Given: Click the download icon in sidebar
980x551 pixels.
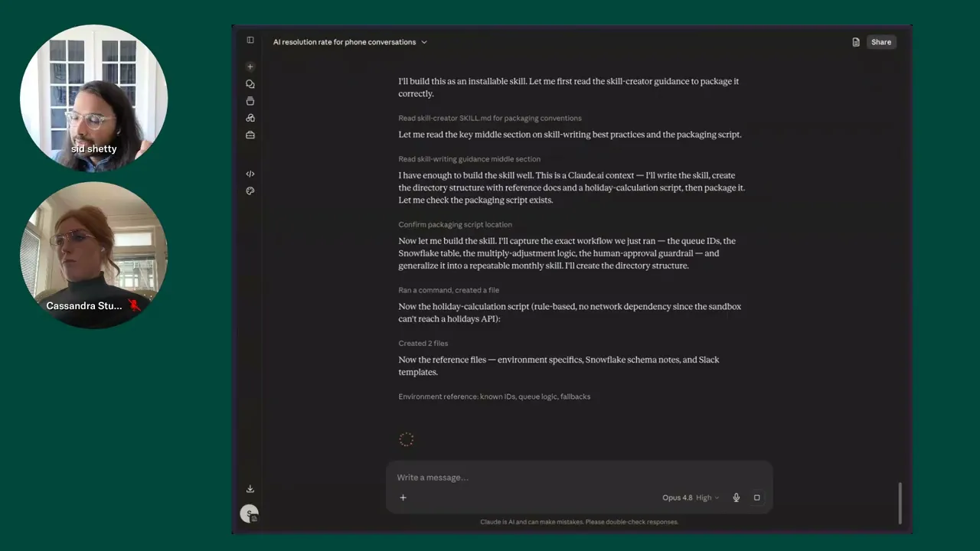Looking at the screenshot, I should 250,489.
